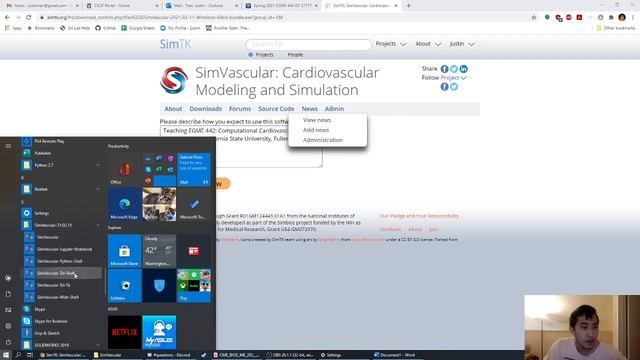The image size is (640, 360).
Task: Click the SimTK search field
Action: (x=308, y=44)
